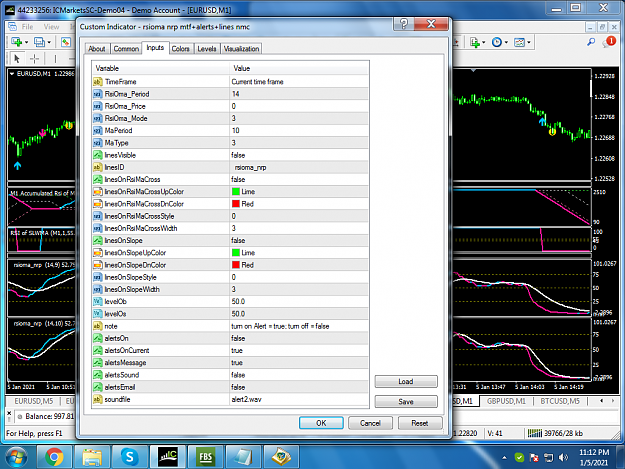
Task: Click the Reset button
Action: pyautogui.click(x=420, y=423)
